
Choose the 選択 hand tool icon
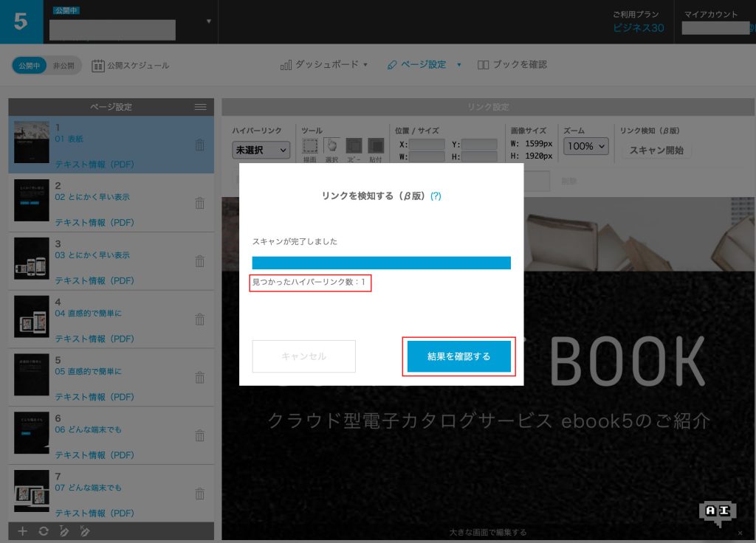click(331, 146)
